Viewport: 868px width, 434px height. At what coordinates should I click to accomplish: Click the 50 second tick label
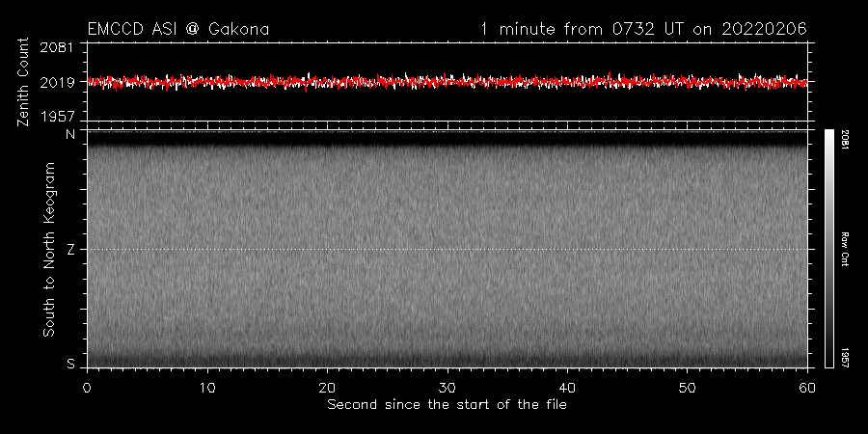(x=687, y=388)
